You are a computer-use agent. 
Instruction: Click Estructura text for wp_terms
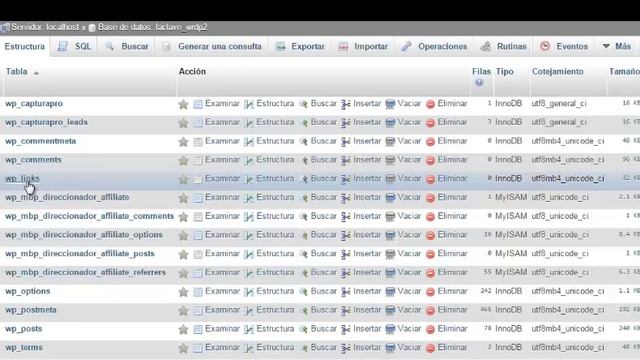[x=275, y=347]
